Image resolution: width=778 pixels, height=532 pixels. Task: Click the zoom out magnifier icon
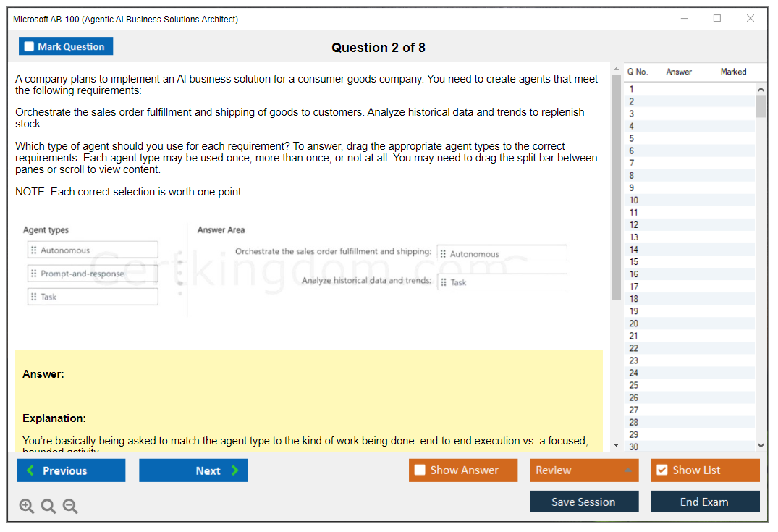pos(70,506)
